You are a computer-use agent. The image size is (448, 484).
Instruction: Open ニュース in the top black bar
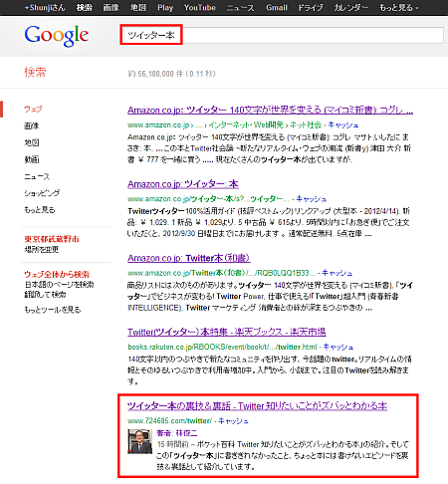(240, 8)
